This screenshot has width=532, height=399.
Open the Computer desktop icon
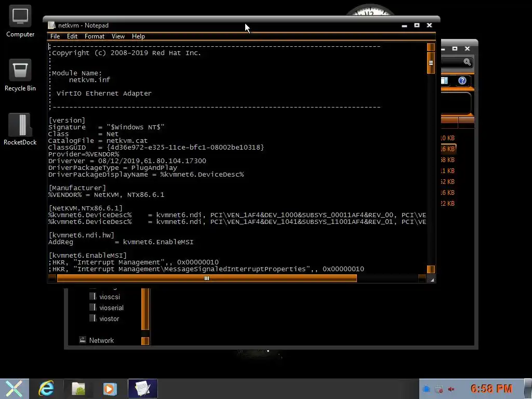[x=20, y=21]
